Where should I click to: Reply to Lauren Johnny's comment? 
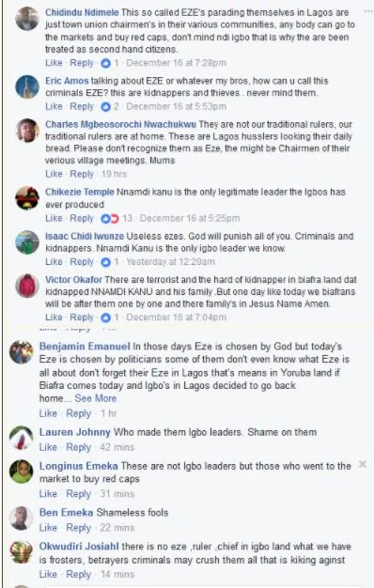(x=78, y=447)
